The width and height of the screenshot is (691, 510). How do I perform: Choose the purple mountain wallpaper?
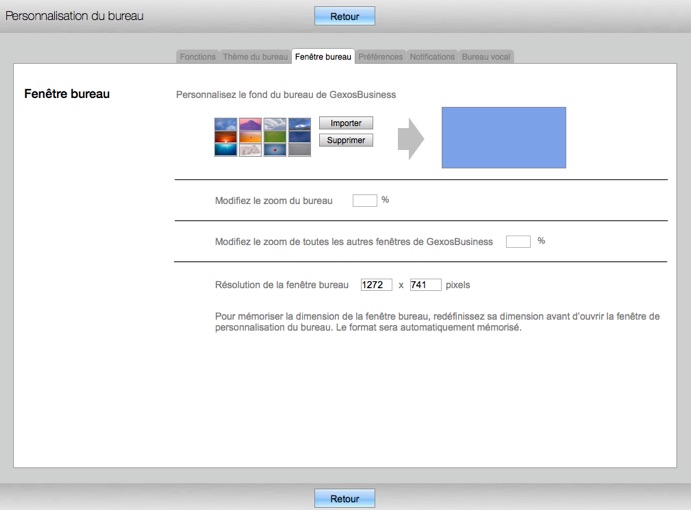(250, 124)
